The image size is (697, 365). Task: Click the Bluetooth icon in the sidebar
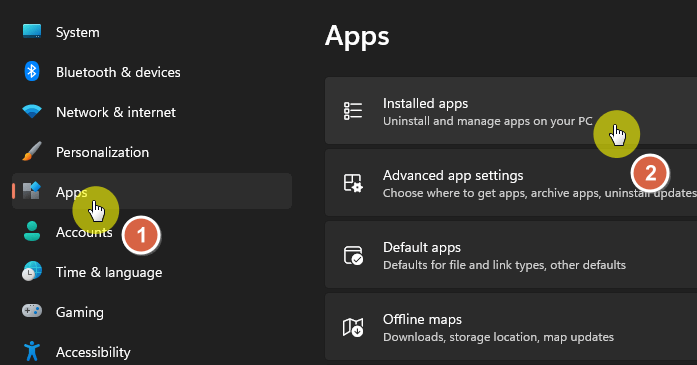[x=32, y=72]
